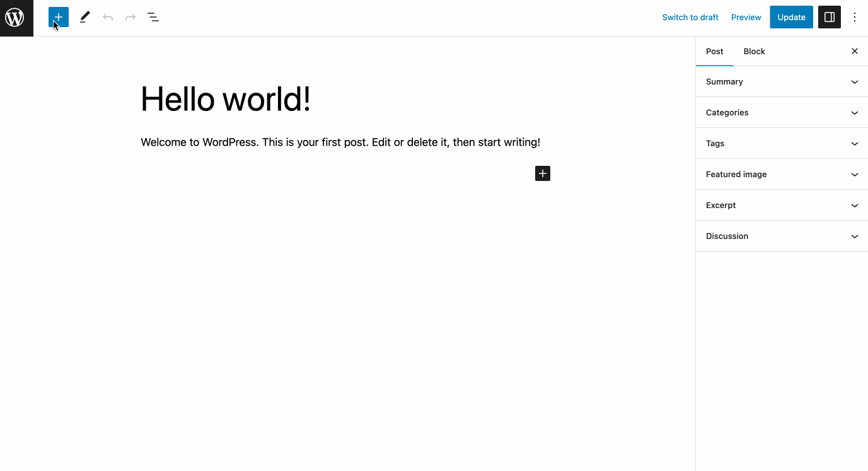Click the Switch to draft link

690,17
